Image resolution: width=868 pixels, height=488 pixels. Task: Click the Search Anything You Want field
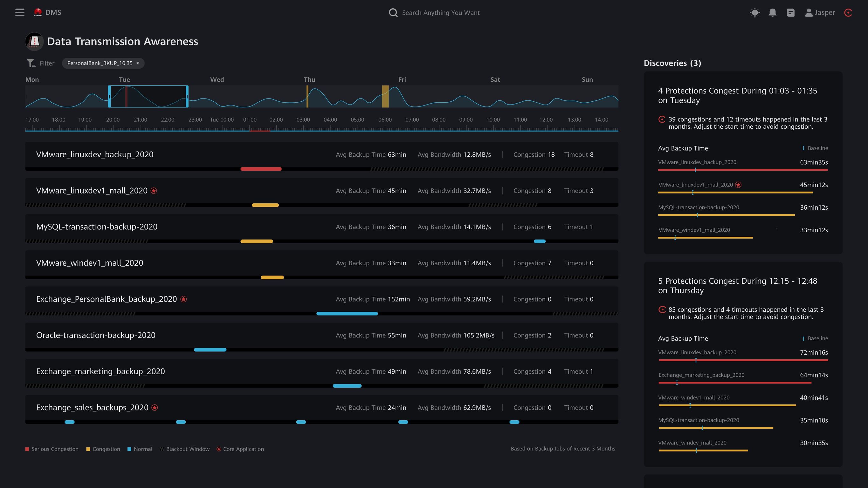point(441,13)
